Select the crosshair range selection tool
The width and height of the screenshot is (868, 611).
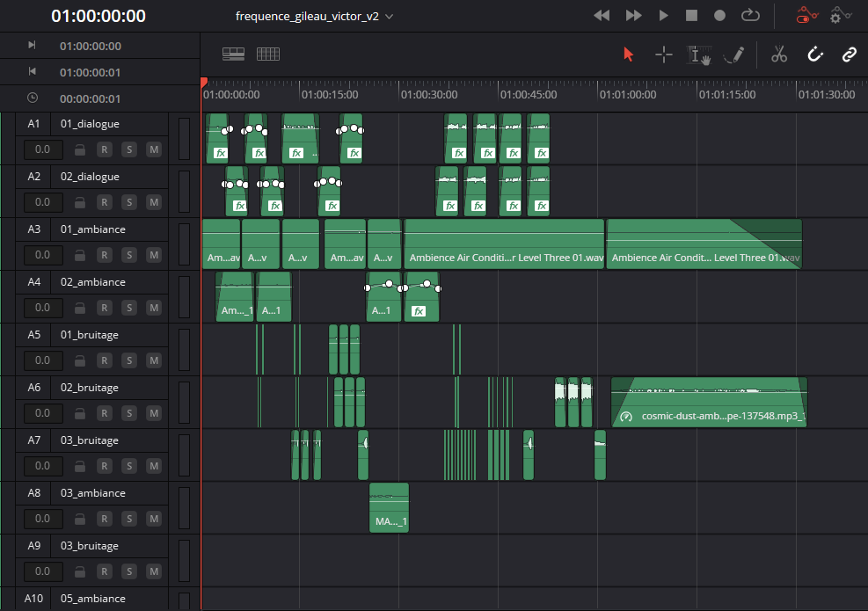pyautogui.click(x=663, y=55)
